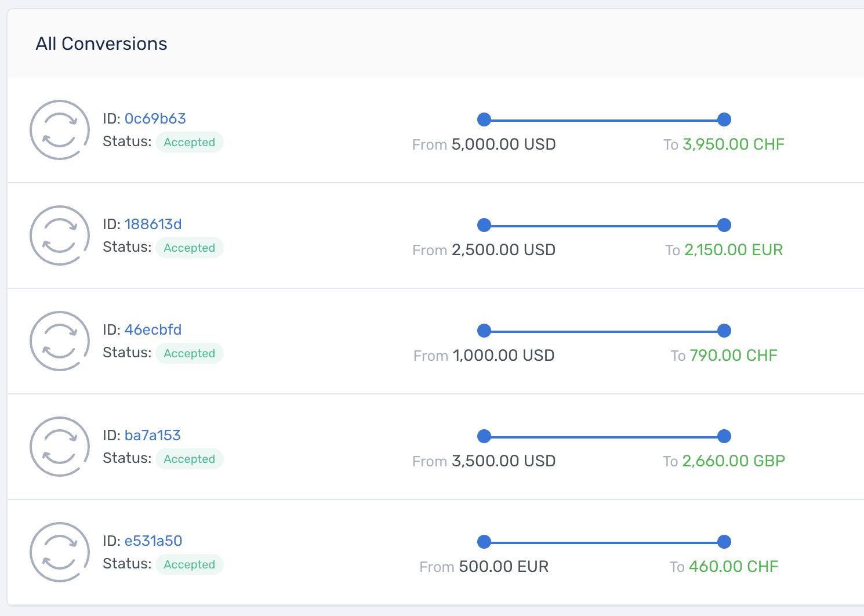Click Accepted status badge for ba7a153
Image resolution: width=864 pixels, height=616 pixels.
pyautogui.click(x=190, y=459)
